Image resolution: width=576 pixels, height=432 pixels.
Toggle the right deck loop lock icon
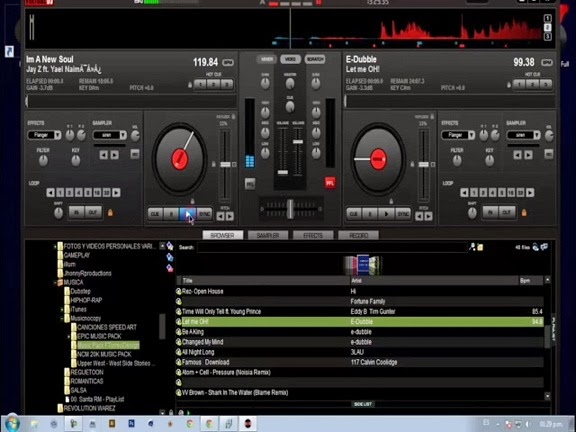pos(524,212)
